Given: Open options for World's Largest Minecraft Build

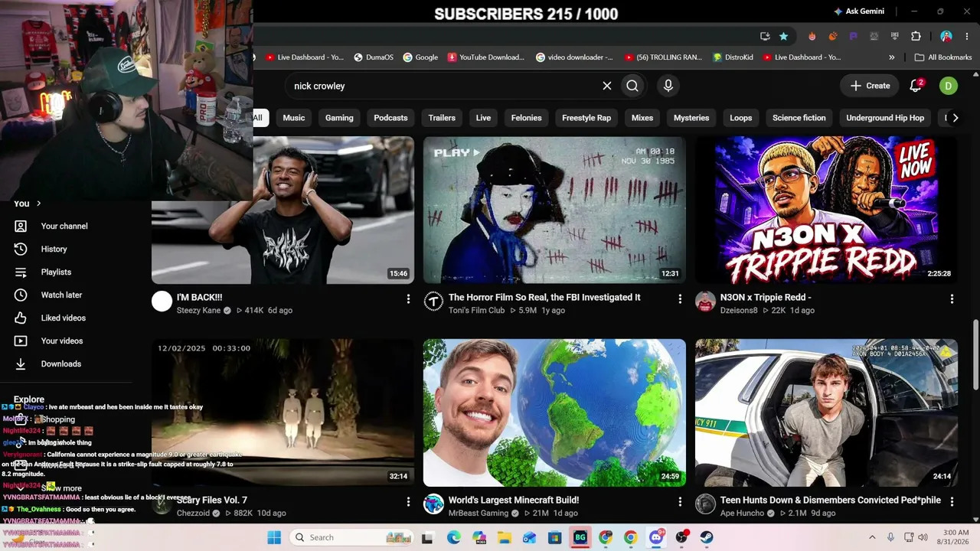Looking at the screenshot, I should click(x=680, y=502).
